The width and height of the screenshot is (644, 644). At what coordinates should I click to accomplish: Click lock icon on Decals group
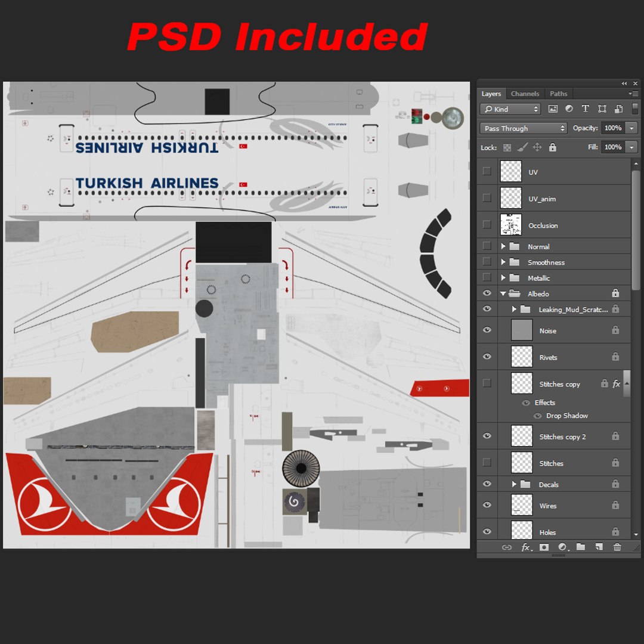coord(615,484)
